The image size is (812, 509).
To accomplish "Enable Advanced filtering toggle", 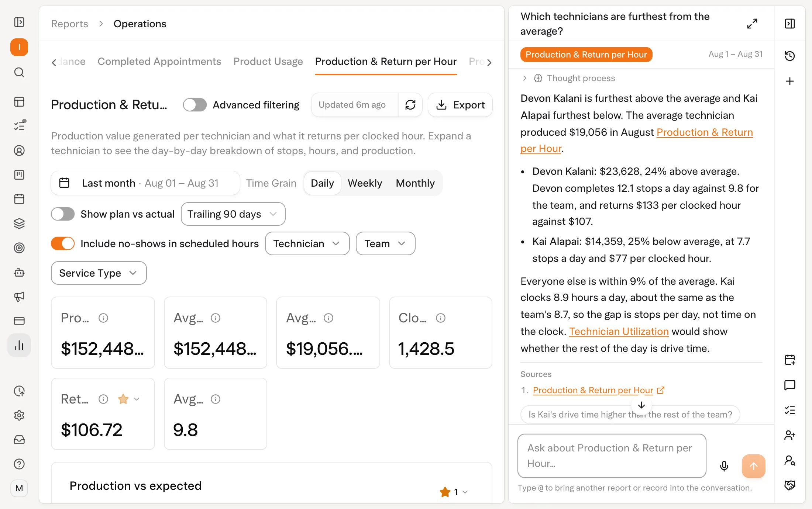I will 195,105.
